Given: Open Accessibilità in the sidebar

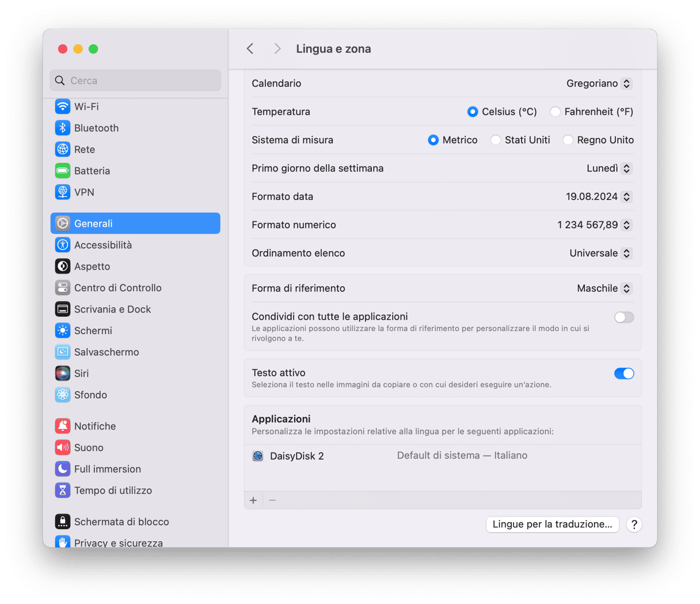Looking at the screenshot, I should point(102,245).
